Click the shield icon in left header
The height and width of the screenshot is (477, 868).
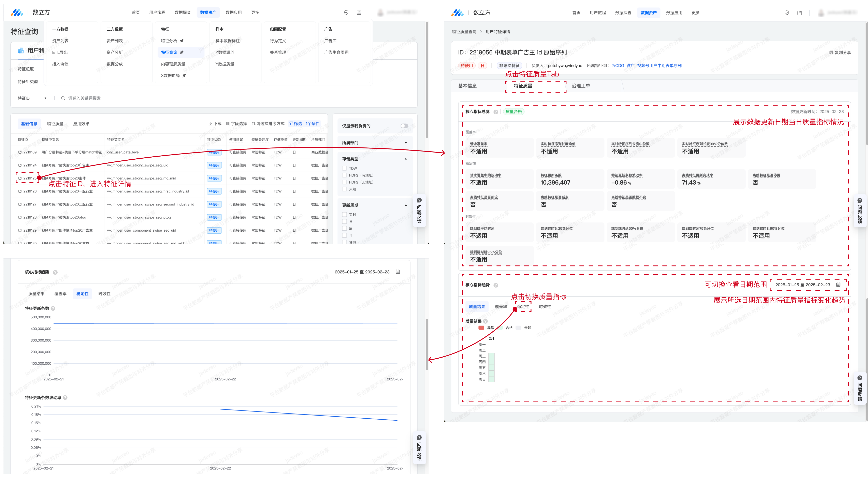pyautogui.click(x=346, y=12)
